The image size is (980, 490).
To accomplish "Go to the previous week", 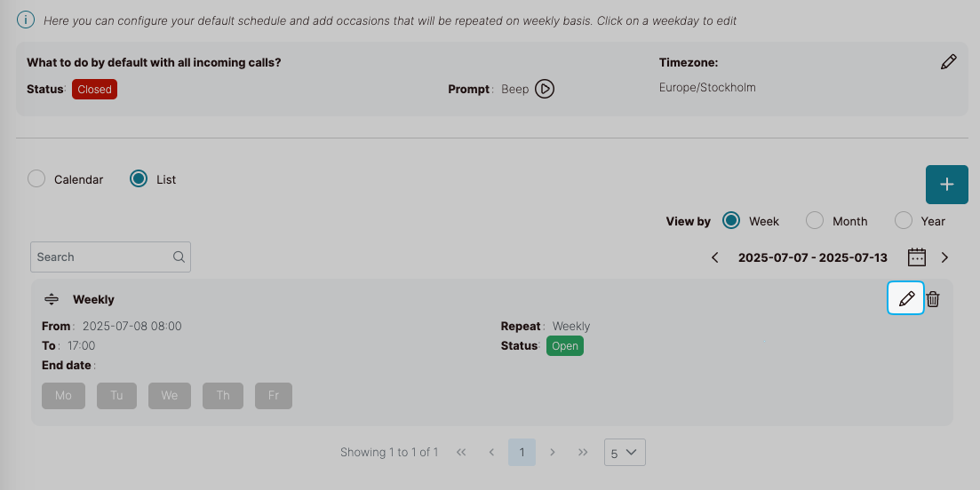I will (715, 257).
